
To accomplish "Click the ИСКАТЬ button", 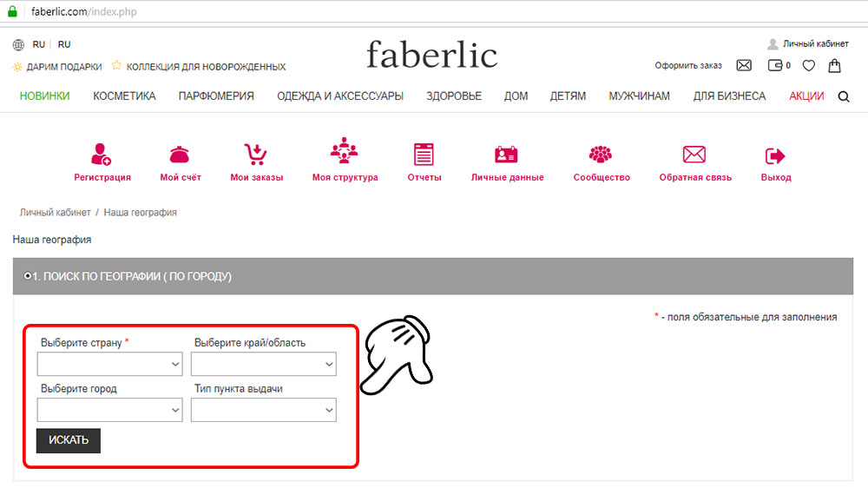I will 69,440.
